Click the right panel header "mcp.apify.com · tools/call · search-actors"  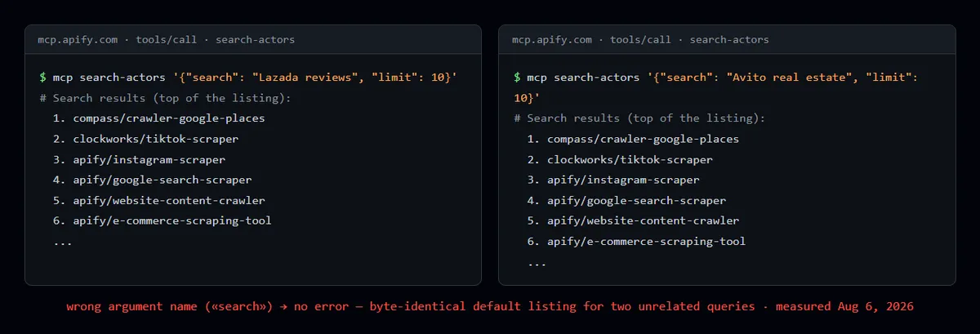pos(640,39)
